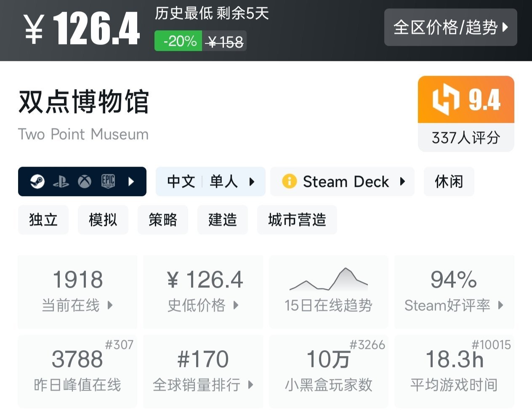532x410 pixels.
Task: Click the 平均游戏时间 18.3h stat
Action: pos(454,371)
